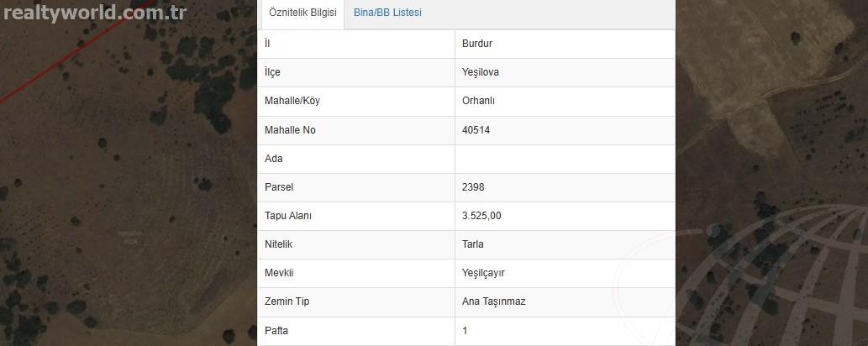This screenshot has height=346, width=868.
Task: Click the Yeşilova value in İlçe row
Action: tap(481, 72)
